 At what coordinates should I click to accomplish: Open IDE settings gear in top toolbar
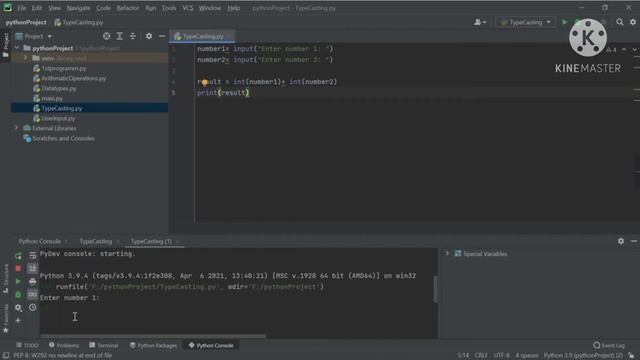coord(633,22)
